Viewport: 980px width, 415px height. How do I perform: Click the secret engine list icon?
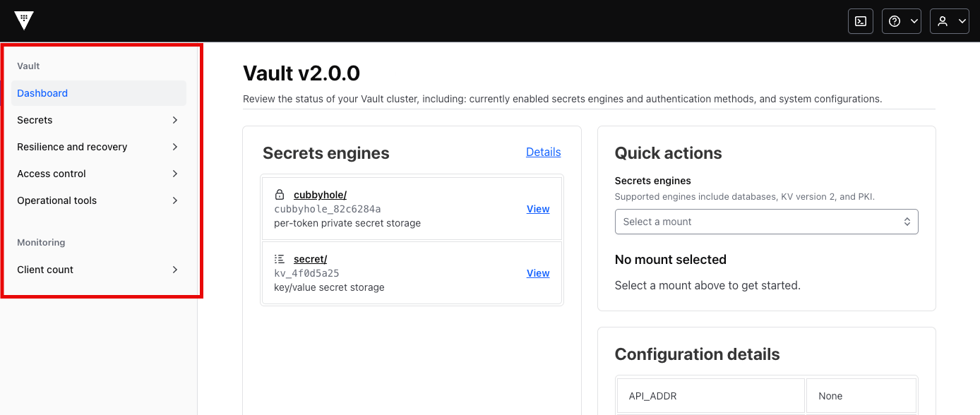tap(280, 259)
